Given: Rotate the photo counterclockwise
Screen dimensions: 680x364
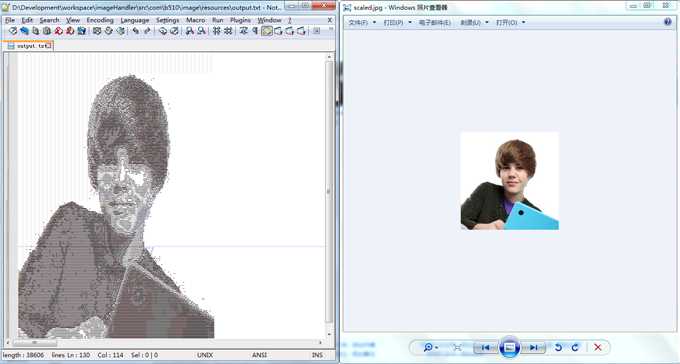Looking at the screenshot, I should point(559,348).
